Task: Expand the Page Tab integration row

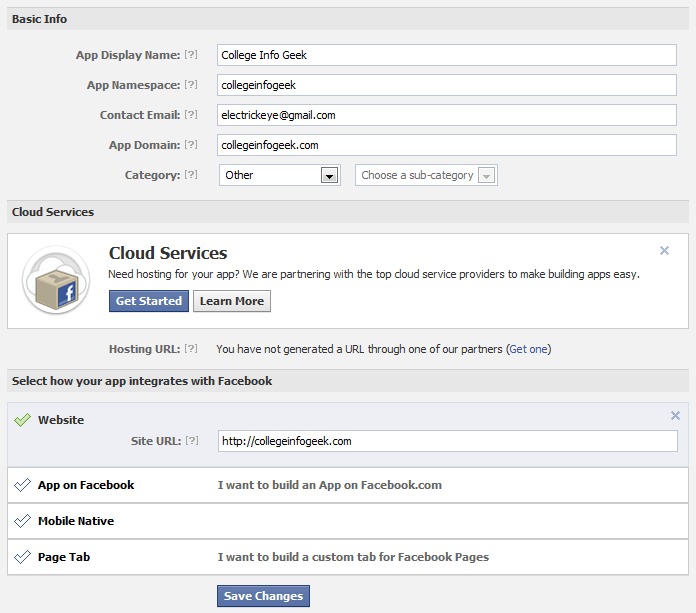Action: pos(348,557)
